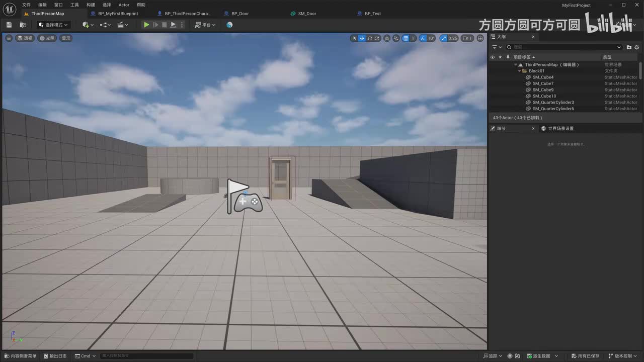
Task: Click the Stop play button
Action: 164,25
